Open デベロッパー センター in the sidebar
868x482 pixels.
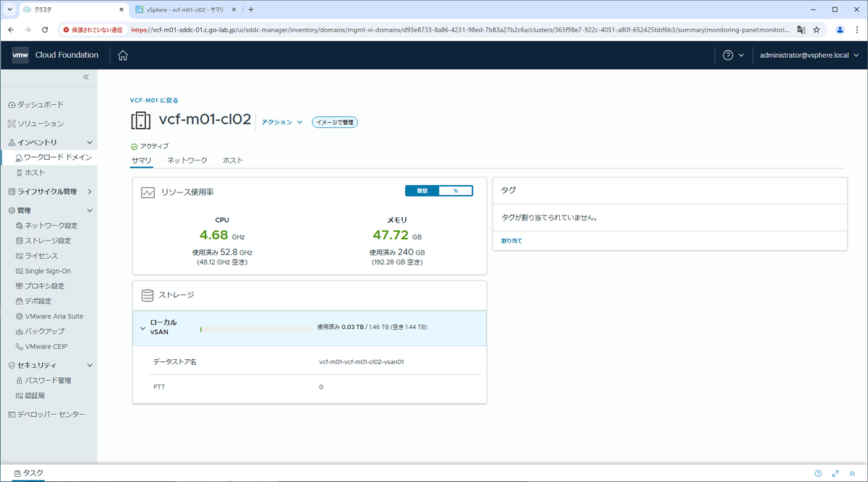click(46, 414)
